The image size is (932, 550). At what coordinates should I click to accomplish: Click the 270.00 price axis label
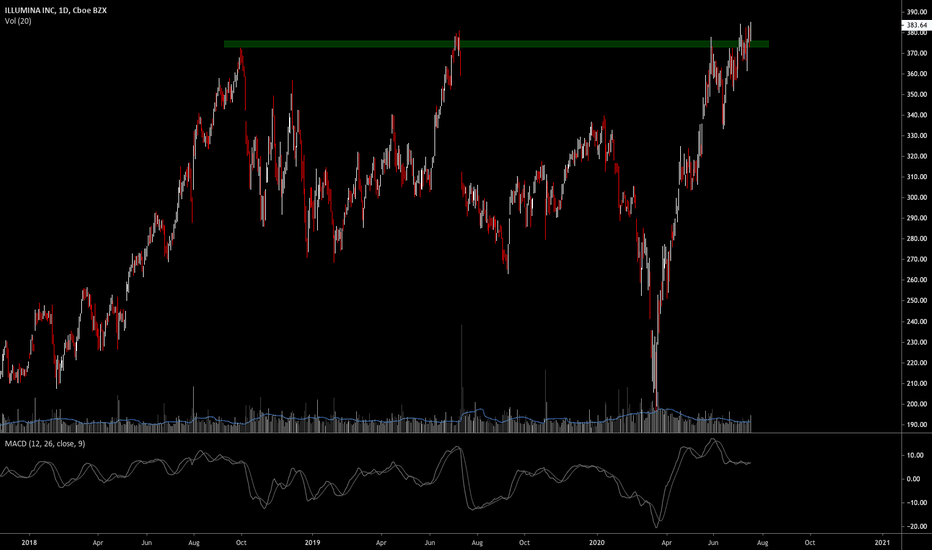[917, 259]
